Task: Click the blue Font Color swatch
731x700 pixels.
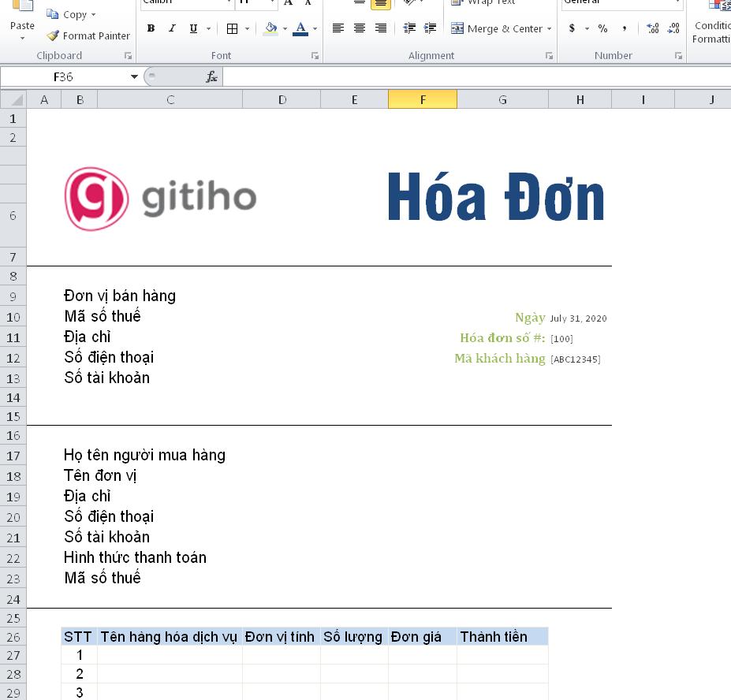Action: [x=300, y=32]
